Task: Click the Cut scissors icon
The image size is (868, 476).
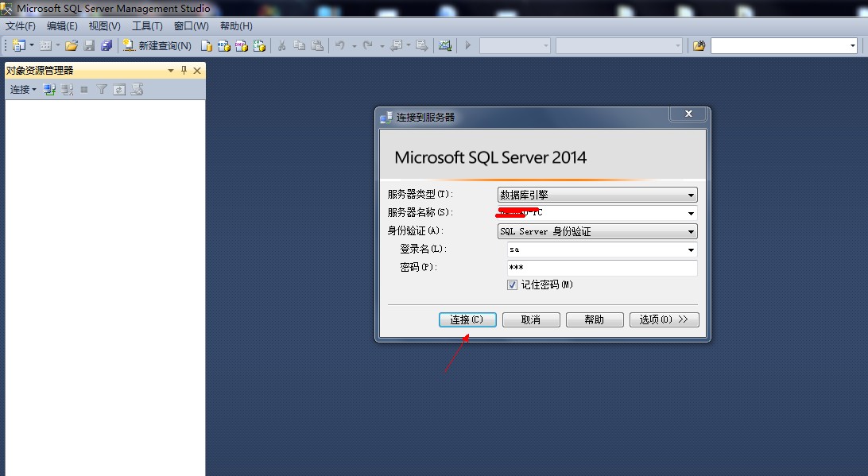Action: pos(281,45)
